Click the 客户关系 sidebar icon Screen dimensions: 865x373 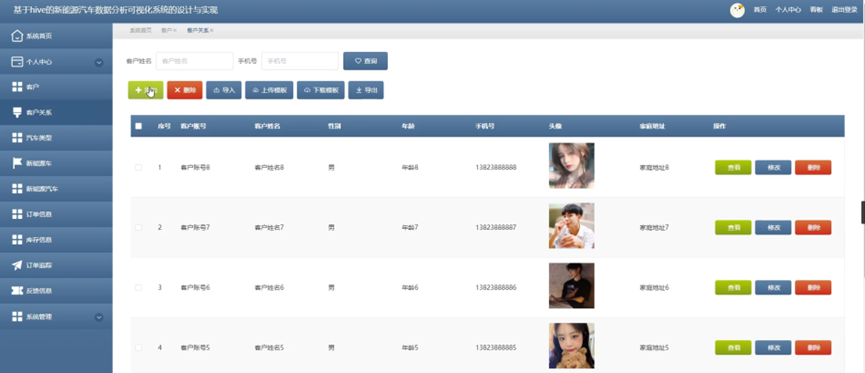coord(17,113)
